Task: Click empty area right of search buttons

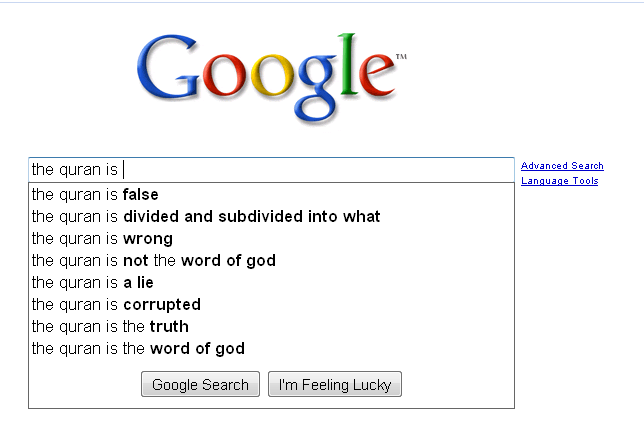Action: [x=456, y=384]
